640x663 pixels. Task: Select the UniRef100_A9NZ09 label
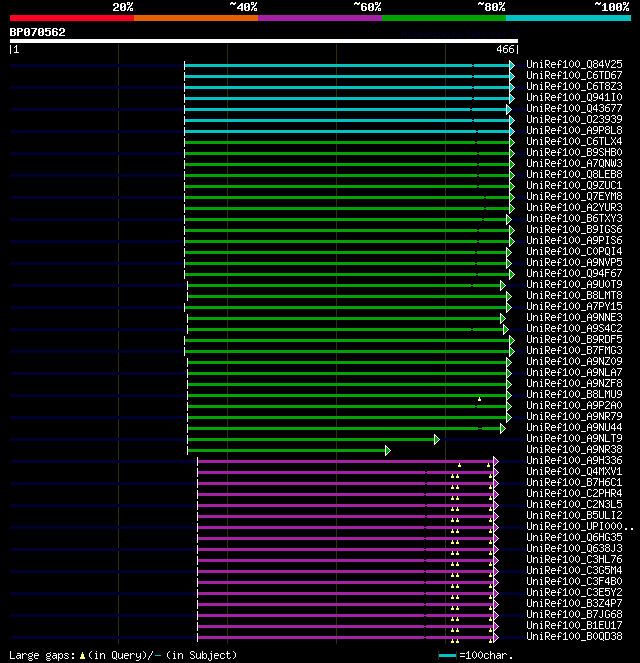[x=574, y=361]
